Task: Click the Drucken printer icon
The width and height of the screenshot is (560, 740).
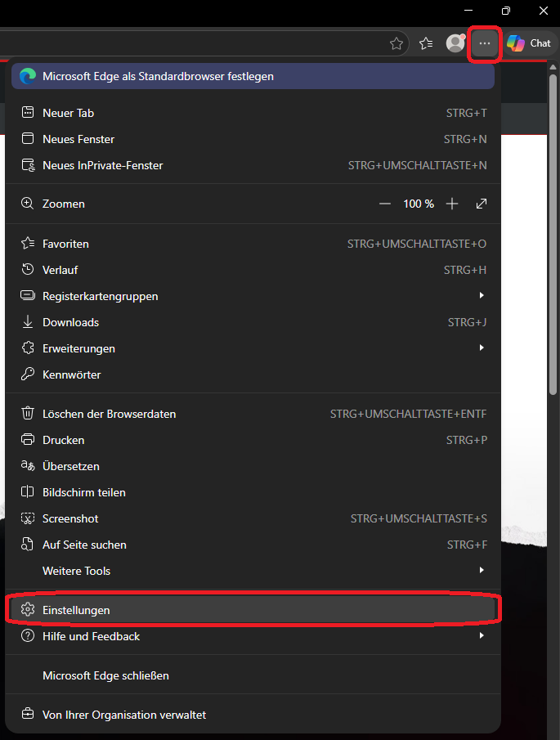Action: click(x=28, y=439)
